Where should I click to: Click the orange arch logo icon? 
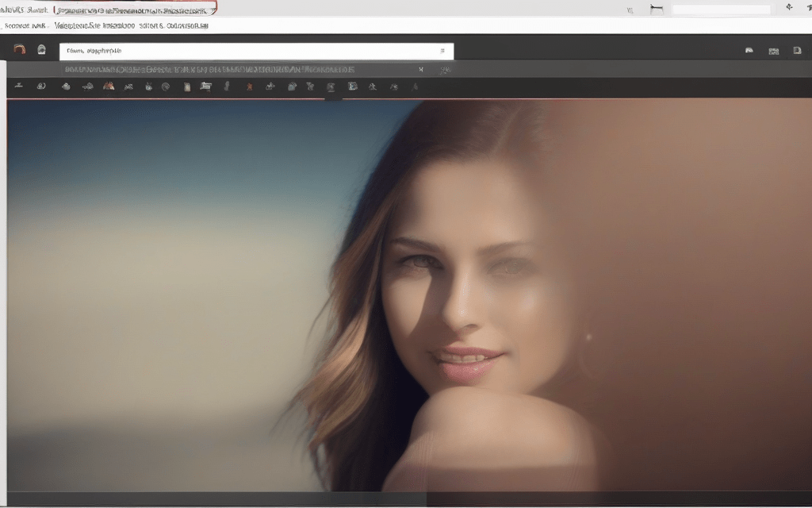pos(19,50)
